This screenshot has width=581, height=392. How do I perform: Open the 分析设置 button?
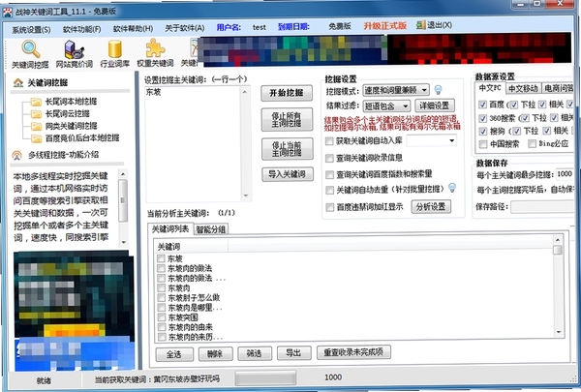[x=431, y=207]
